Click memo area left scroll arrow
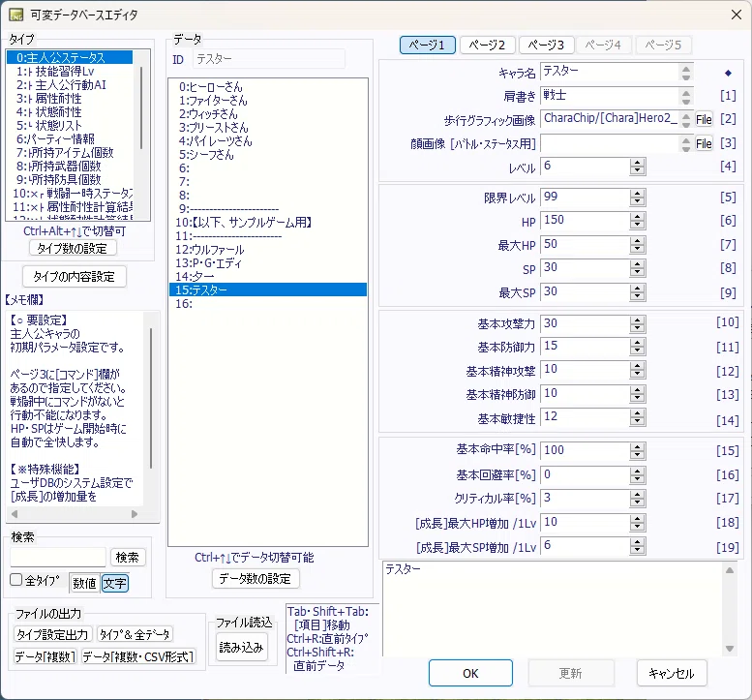The width and height of the screenshot is (752, 700). pos(15,514)
